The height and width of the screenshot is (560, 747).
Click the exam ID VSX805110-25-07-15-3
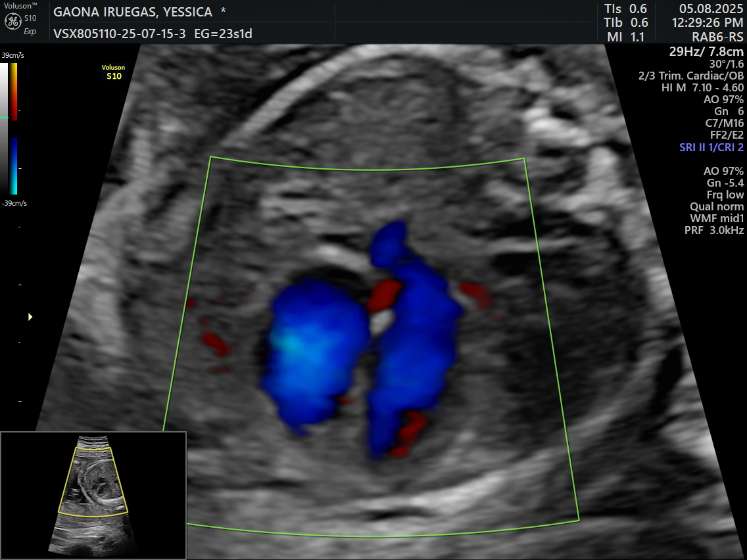click(x=120, y=34)
